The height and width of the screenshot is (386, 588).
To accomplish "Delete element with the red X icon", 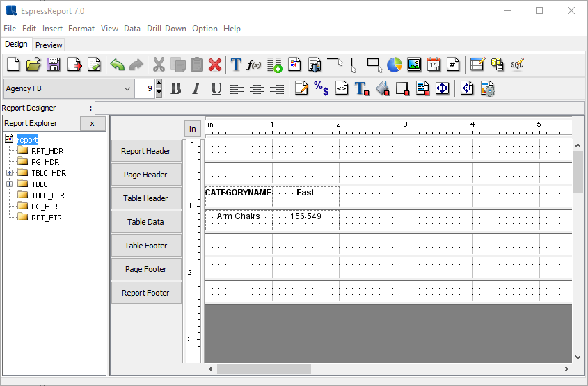I will 215,65.
